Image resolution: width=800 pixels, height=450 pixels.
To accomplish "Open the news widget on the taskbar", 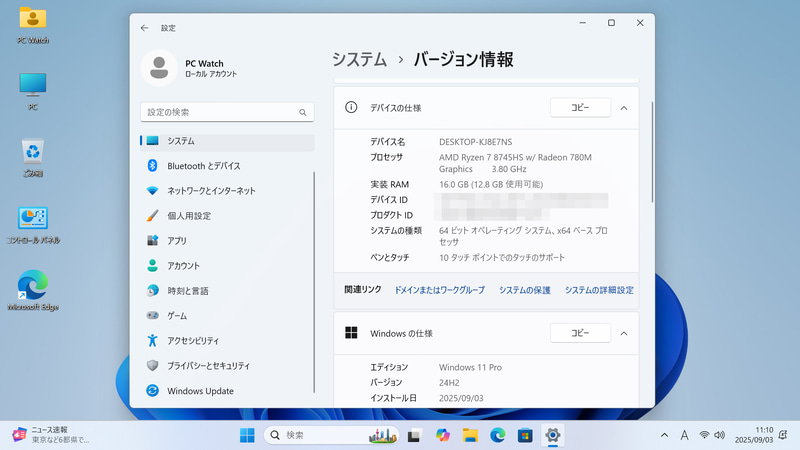I will (x=51, y=435).
